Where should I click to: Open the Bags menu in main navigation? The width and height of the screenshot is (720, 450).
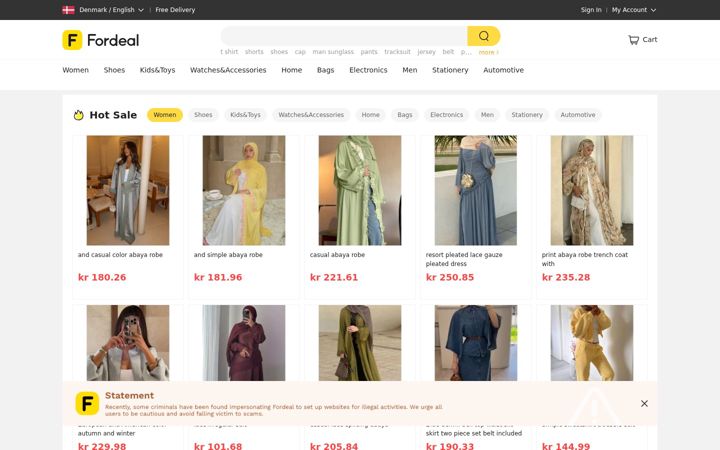(326, 70)
